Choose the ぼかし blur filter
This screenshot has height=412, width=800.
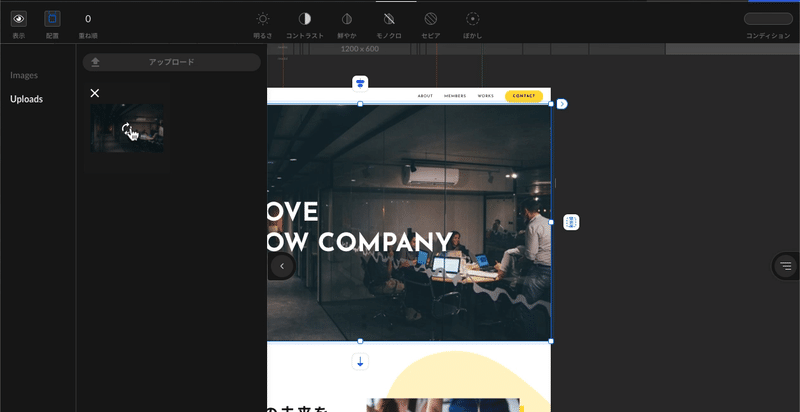pyautogui.click(x=472, y=19)
